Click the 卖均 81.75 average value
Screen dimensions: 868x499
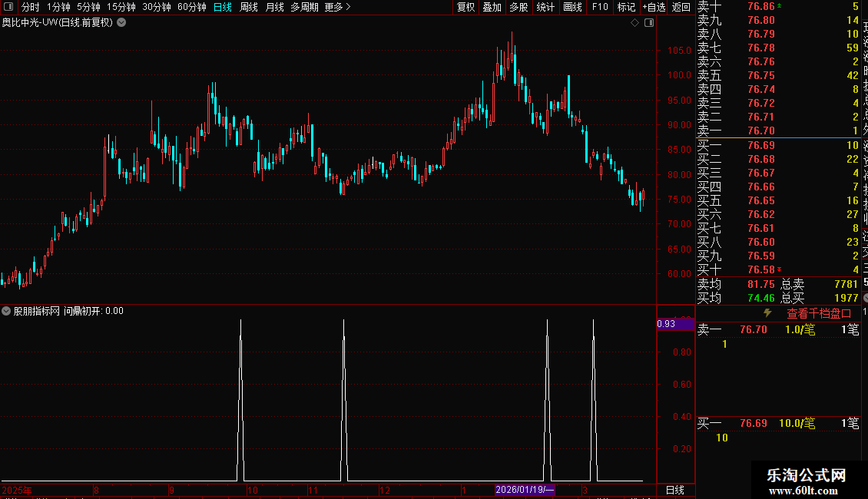(x=761, y=284)
